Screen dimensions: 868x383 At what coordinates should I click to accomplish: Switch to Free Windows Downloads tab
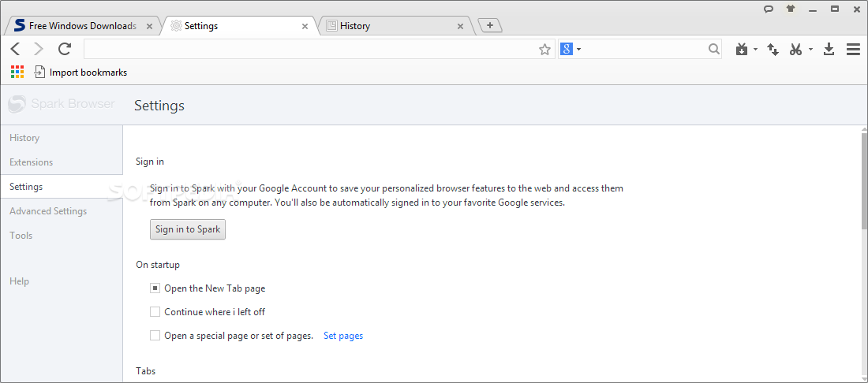point(83,26)
